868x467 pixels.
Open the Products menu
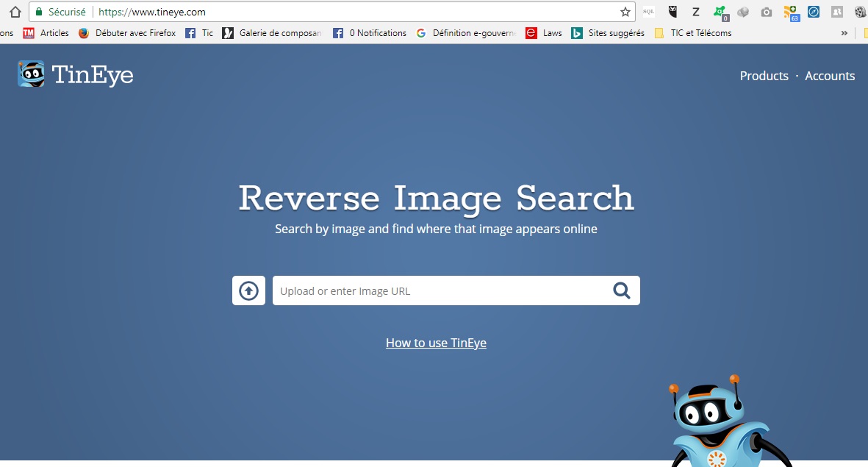(764, 76)
